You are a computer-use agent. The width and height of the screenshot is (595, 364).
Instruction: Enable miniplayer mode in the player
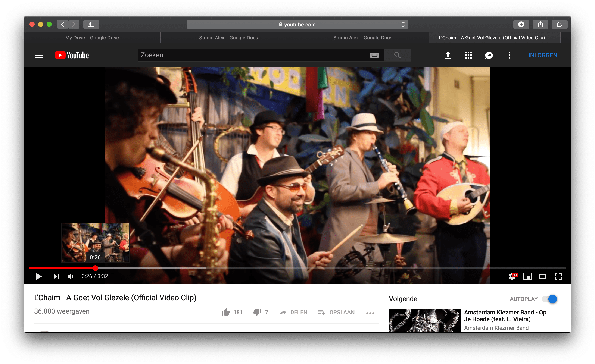tap(527, 276)
